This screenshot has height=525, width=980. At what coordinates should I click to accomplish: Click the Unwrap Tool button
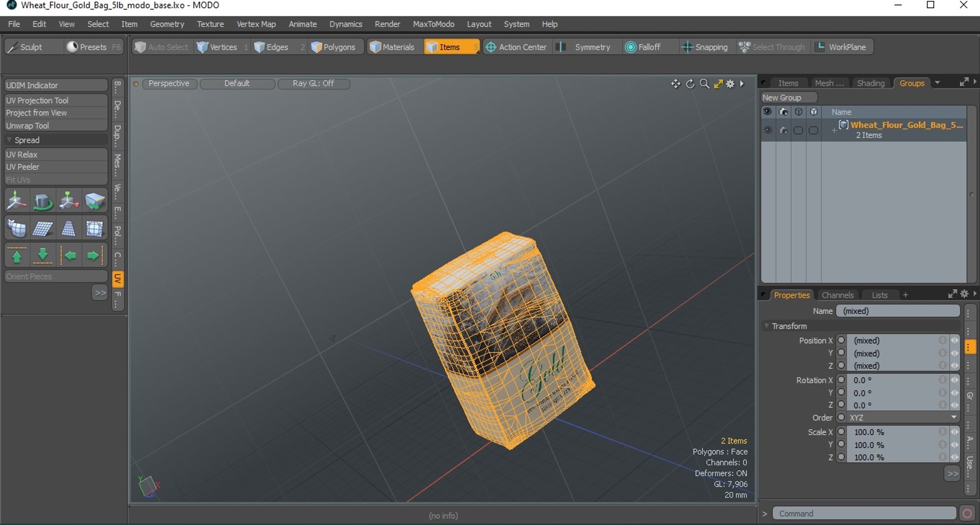coord(56,126)
